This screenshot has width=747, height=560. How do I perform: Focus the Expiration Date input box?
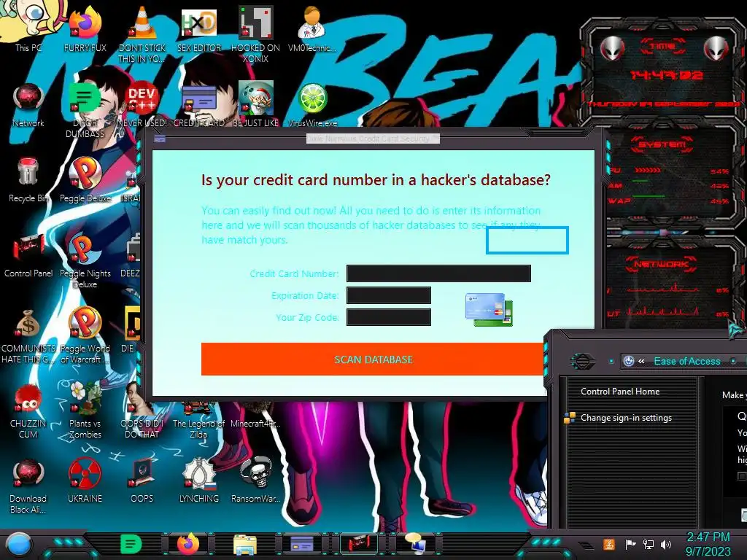coord(389,295)
